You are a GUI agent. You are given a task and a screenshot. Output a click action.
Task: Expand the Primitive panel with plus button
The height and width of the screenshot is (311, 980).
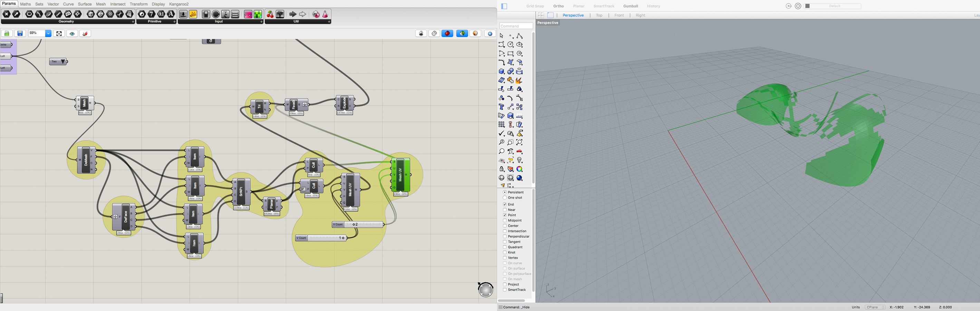174,22
